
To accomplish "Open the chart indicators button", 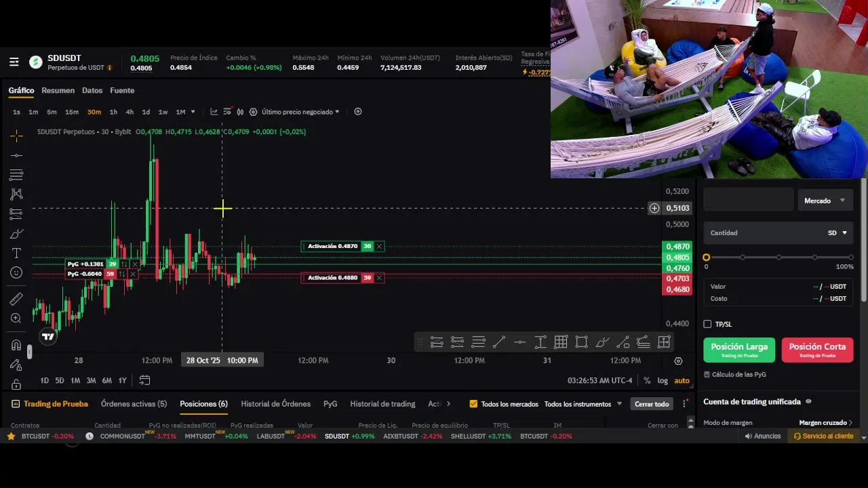I will point(214,112).
